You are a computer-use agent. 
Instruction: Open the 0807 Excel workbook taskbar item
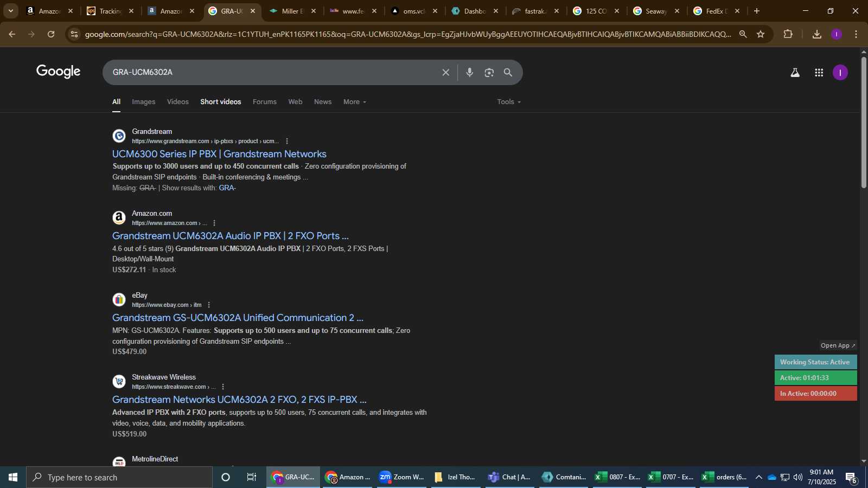[618, 477]
